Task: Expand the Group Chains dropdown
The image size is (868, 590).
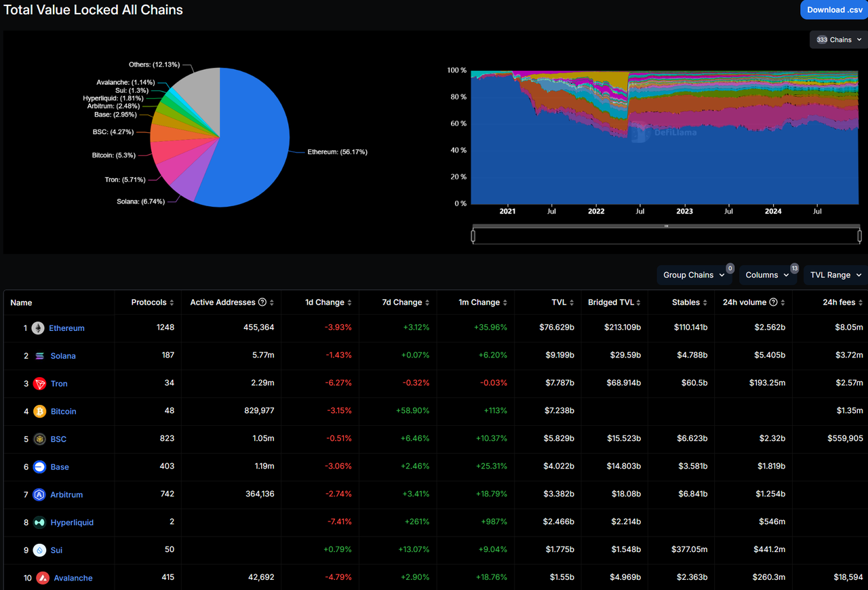Action: 694,275
